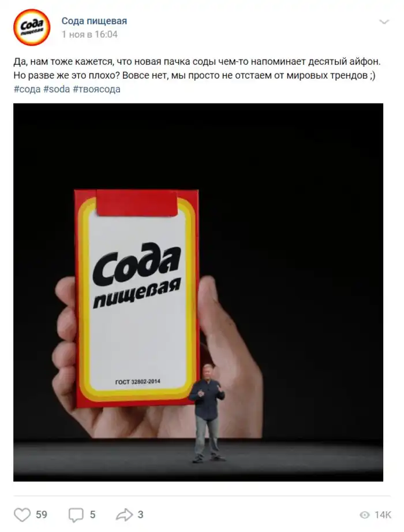
Task: Click the presenter standing on stage
Action: (207, 414)
